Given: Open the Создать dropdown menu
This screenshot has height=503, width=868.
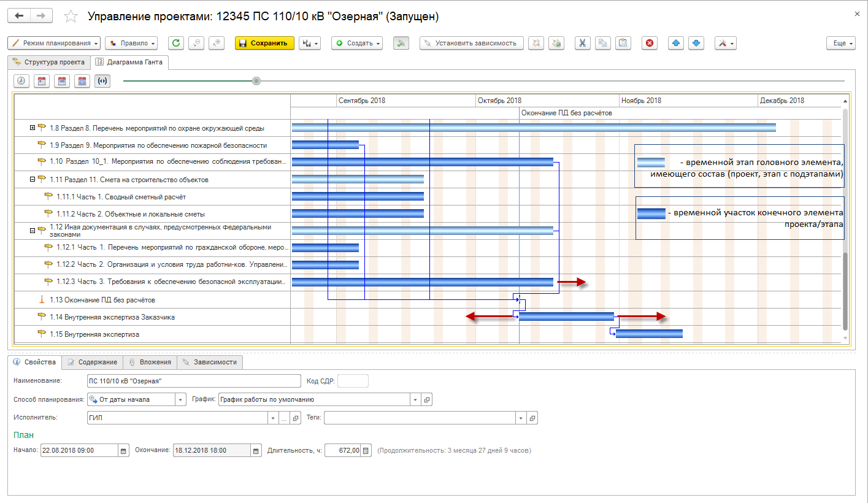Looking at the screenshot, I should [357, 43].
